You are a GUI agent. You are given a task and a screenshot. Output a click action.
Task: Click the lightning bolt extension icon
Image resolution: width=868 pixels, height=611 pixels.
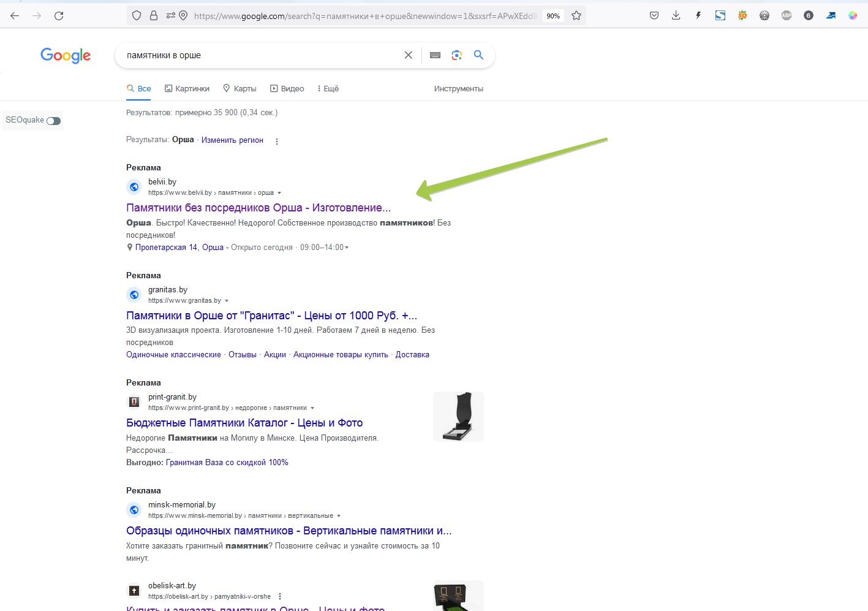(x=698, y=16)
